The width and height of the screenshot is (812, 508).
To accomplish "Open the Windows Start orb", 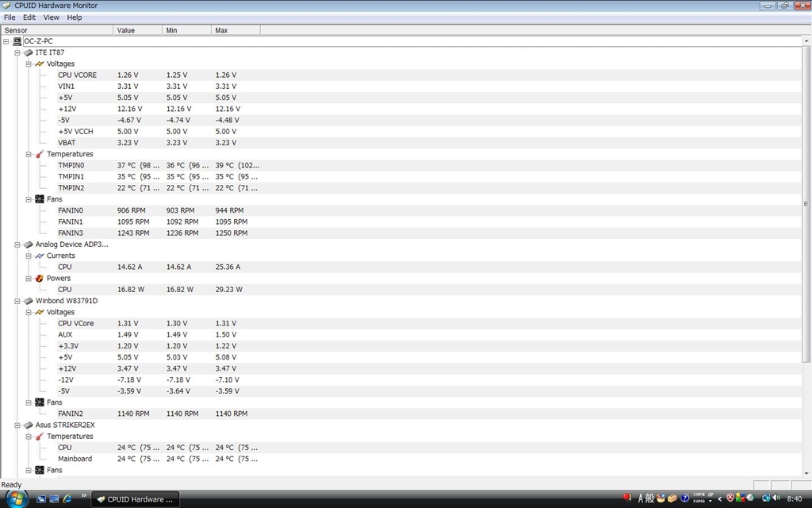I will point(17,498).
